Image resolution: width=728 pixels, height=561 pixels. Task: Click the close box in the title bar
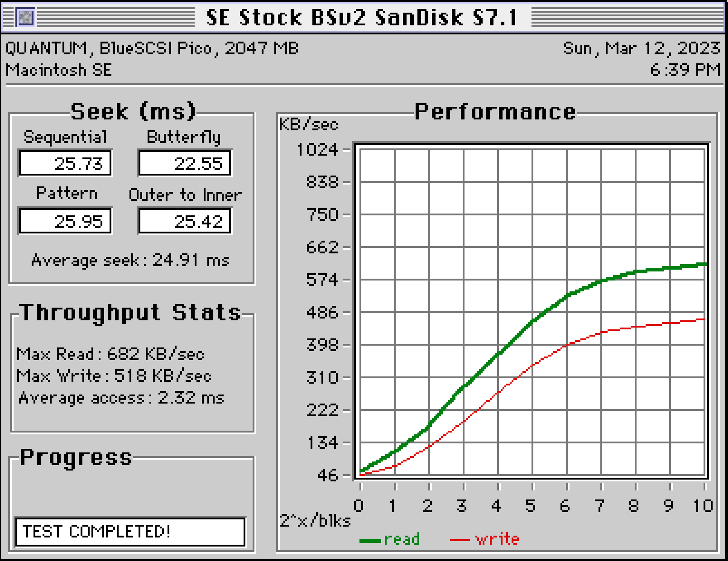point(25,18)
